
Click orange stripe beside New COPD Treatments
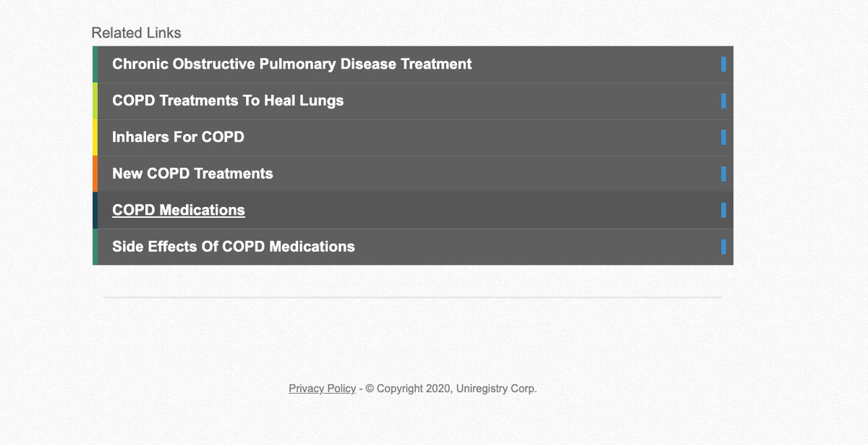tap(95, 174)
